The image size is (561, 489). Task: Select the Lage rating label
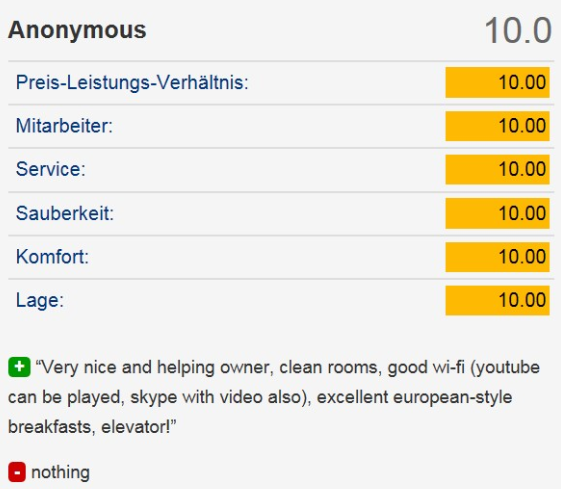[x=40, y=300]
